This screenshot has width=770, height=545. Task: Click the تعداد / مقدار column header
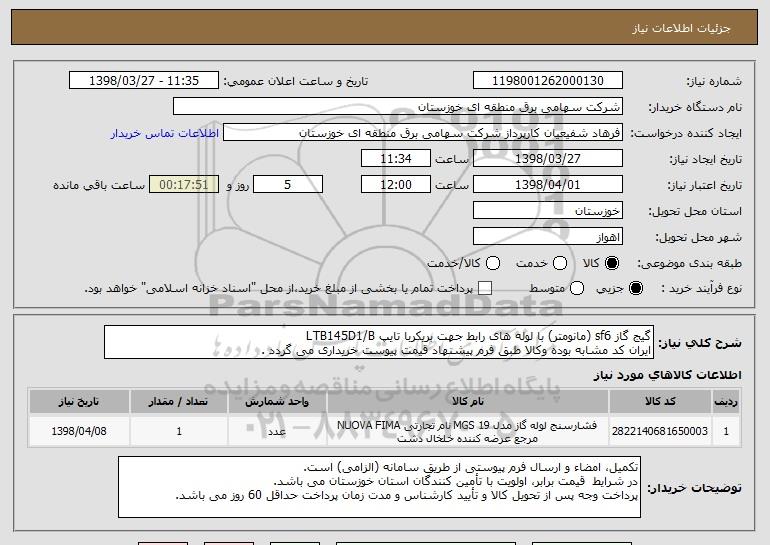(x=178, y=402)
